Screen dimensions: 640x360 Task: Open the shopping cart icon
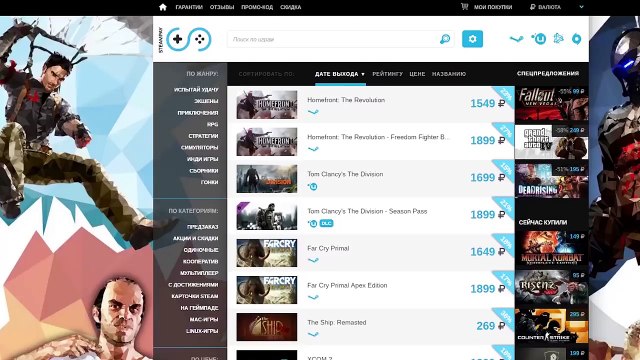[464, 7]
